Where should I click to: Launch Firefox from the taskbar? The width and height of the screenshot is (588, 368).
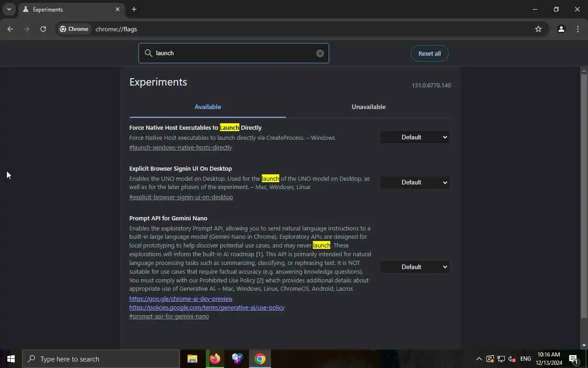[x=215, y=359]
